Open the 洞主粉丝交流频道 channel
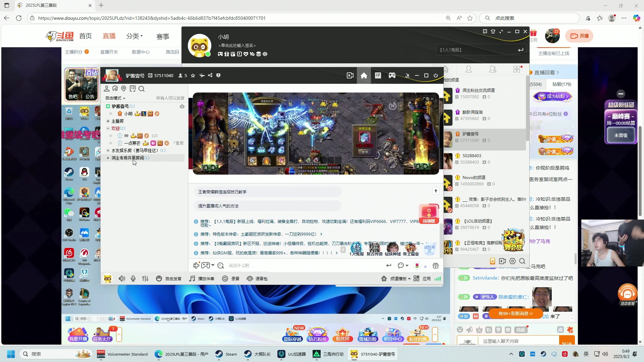644x362 pixels. coord(485,94)
